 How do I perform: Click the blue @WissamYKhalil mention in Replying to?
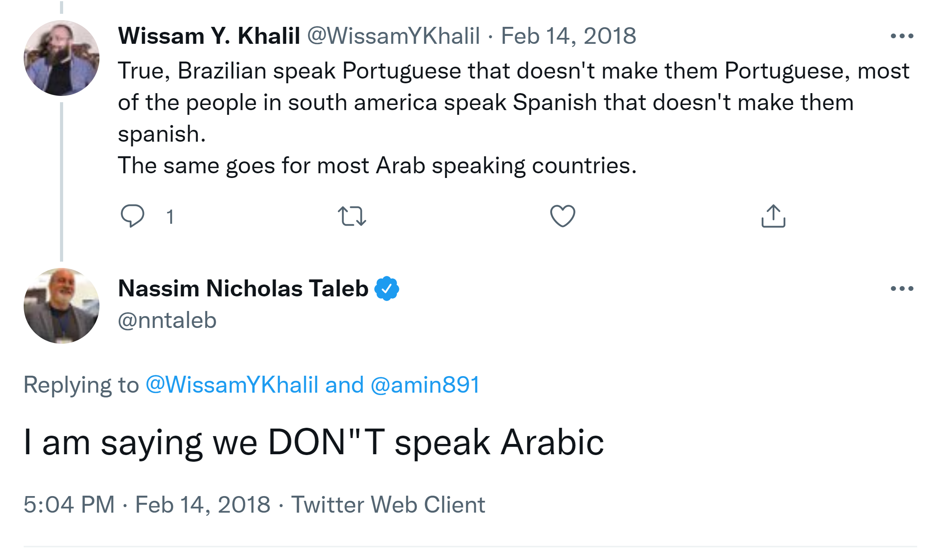tap(232, 385)
